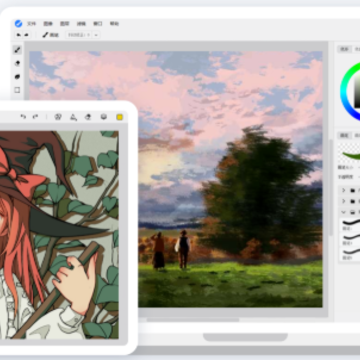This screenshot has width=360, height=360.
Task: Pick a shade in the color square
Action: [357, 90]
